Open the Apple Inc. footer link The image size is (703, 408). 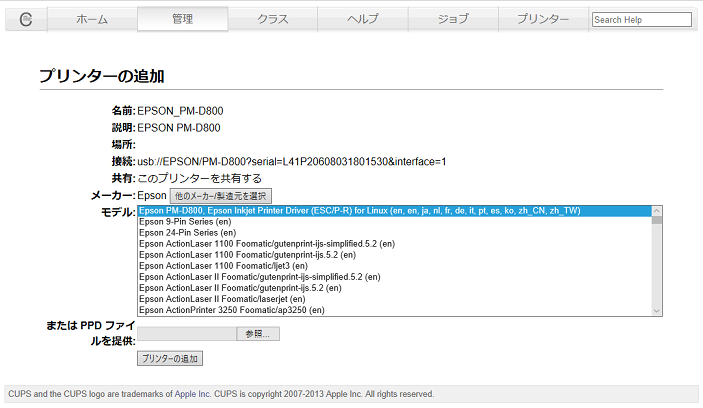192,394
